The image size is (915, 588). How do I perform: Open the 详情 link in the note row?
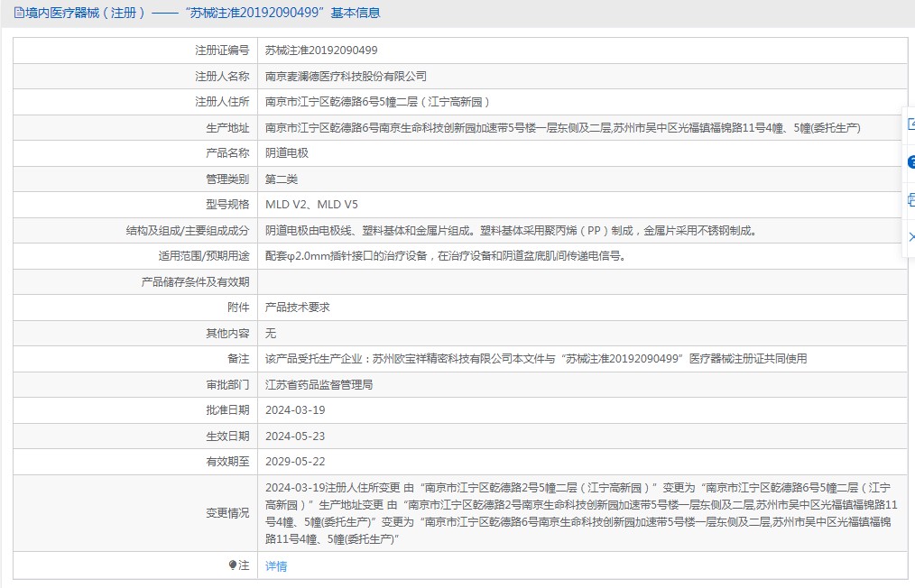tap(276, 566)
